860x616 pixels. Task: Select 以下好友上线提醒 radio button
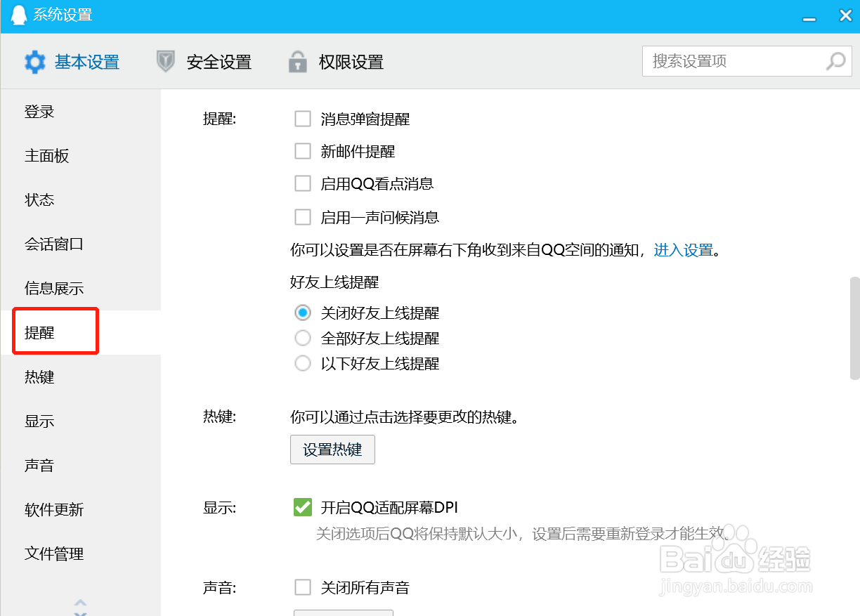click(302, 363)
